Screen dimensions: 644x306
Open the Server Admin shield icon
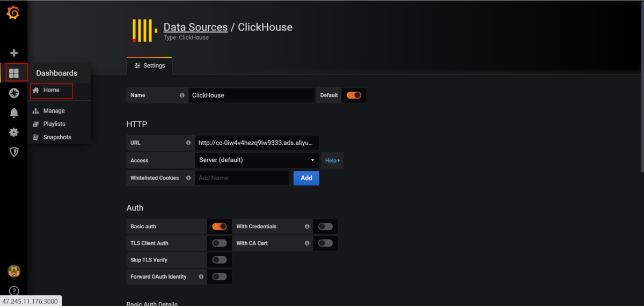point(14,152)
